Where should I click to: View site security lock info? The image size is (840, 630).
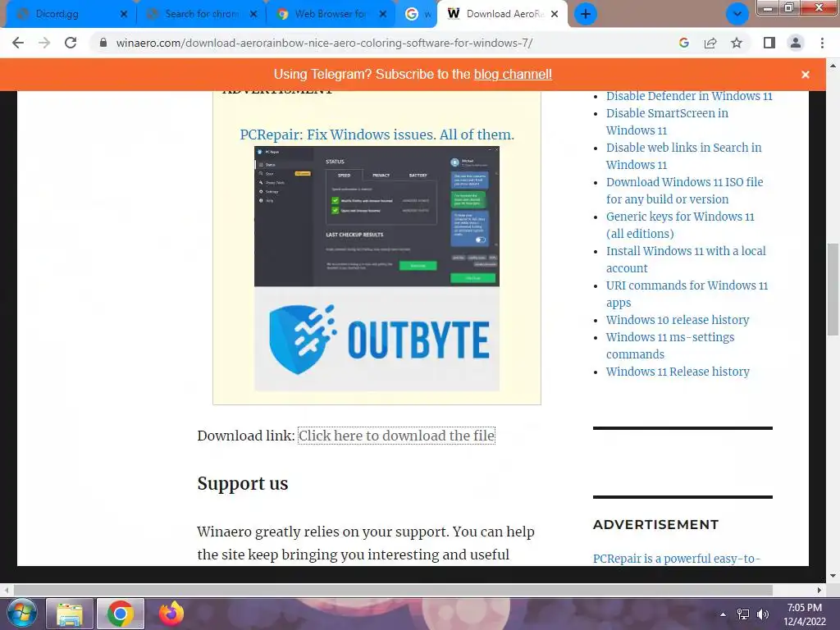(x=103, y=43)
